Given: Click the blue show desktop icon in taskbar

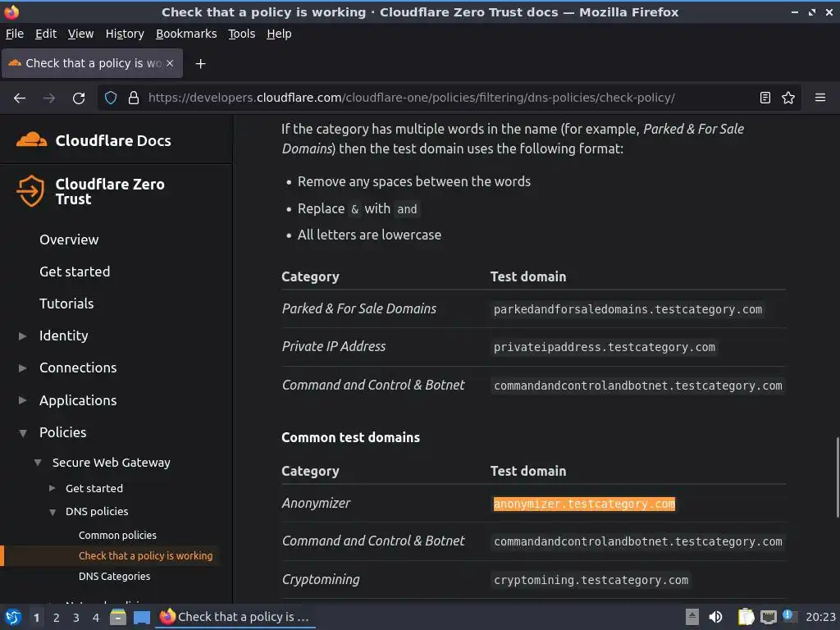Looking at the screenshot, I should pyautogui.click(x=141, y=617).
